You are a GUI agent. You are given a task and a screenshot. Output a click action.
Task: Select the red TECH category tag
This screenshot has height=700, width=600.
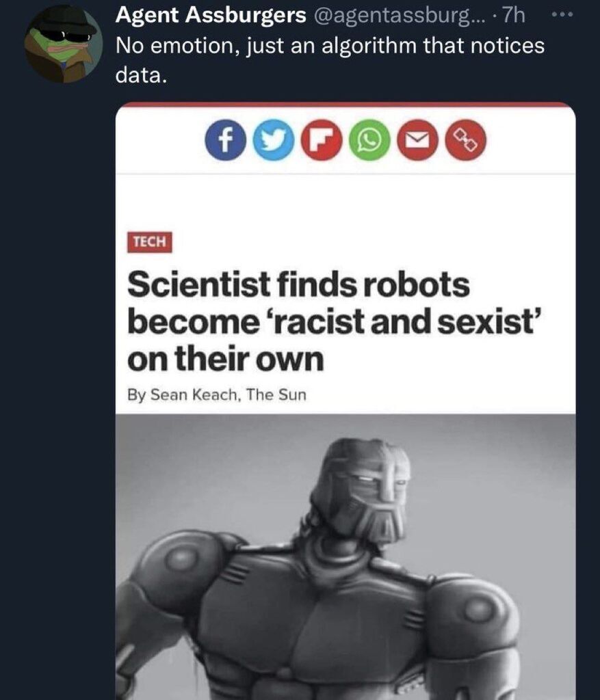[150, 242]
